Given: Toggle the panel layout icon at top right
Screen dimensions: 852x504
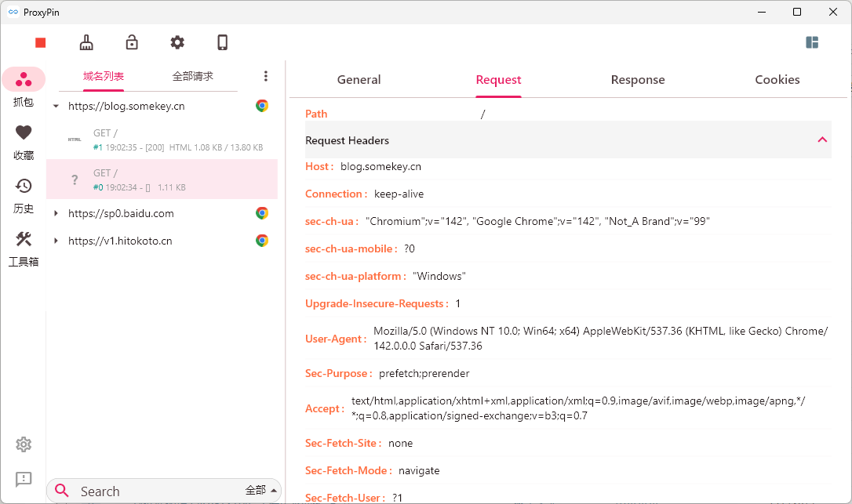Looking at the screenshot, I should [812, 42].
